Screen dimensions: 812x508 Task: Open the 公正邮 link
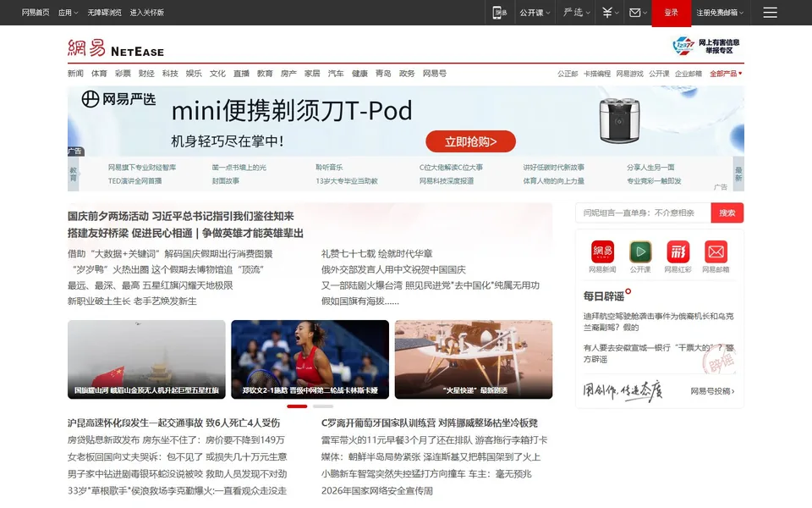pos(567,74)
